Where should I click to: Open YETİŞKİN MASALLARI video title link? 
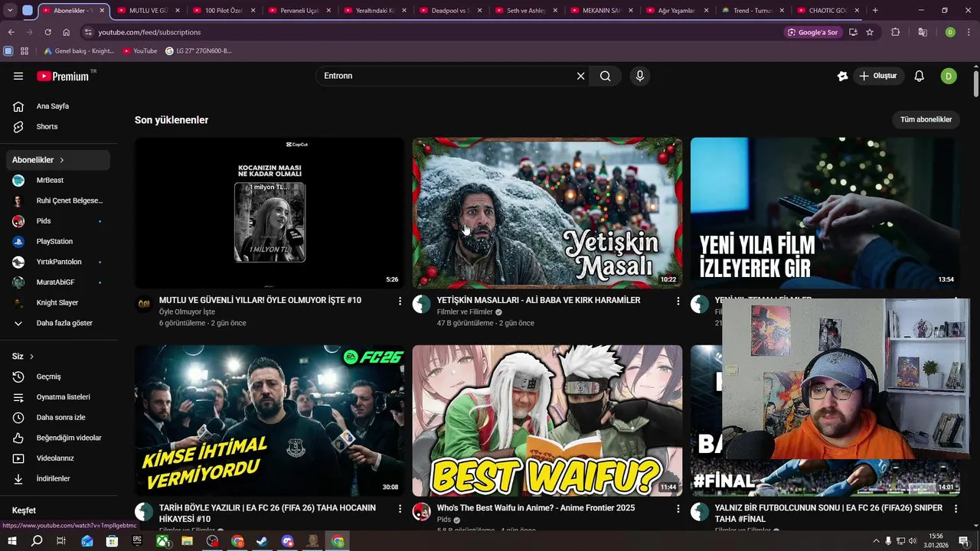click(538, 300)
